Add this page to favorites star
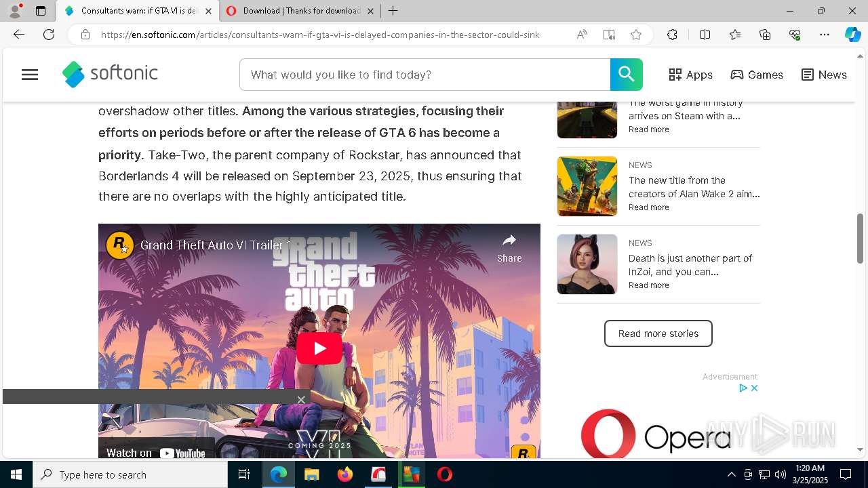The width and height of the screenshot is (868, 488). pyautogui.click(x=636, y=35)
